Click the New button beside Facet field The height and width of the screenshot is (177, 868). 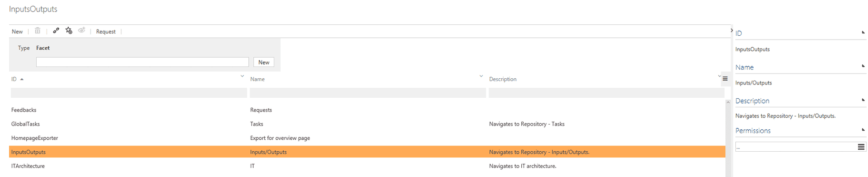point(264,62)
